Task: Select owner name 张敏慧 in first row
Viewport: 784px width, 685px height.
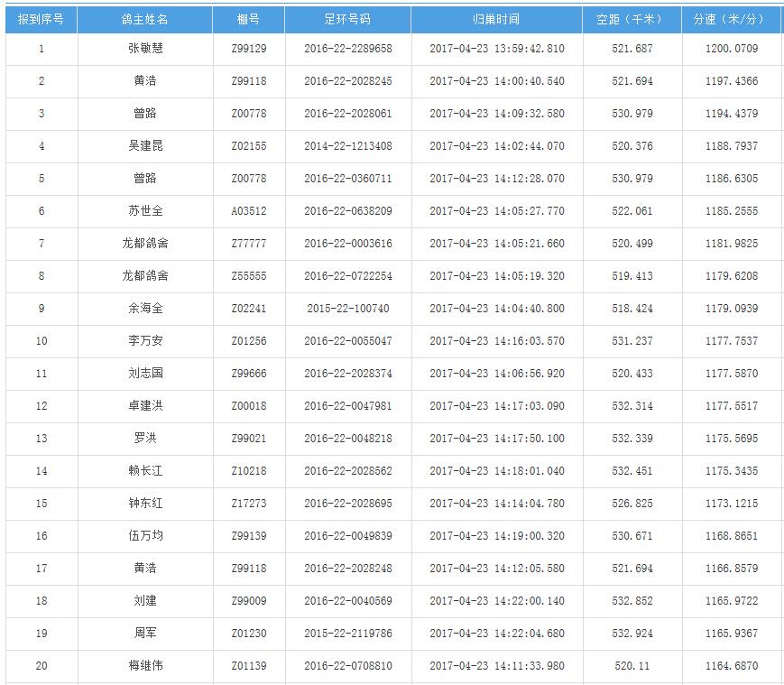Action: 144,49
